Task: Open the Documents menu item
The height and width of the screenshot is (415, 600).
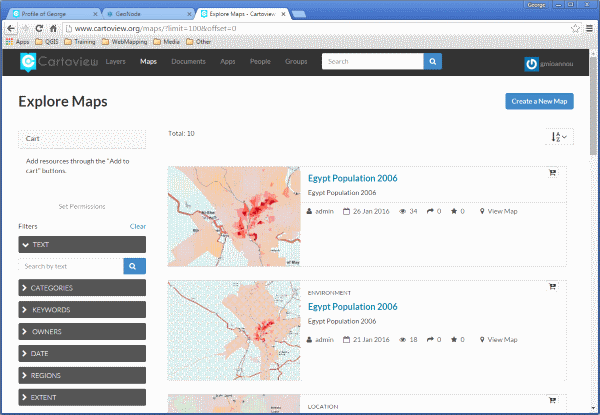Action: 188,61
